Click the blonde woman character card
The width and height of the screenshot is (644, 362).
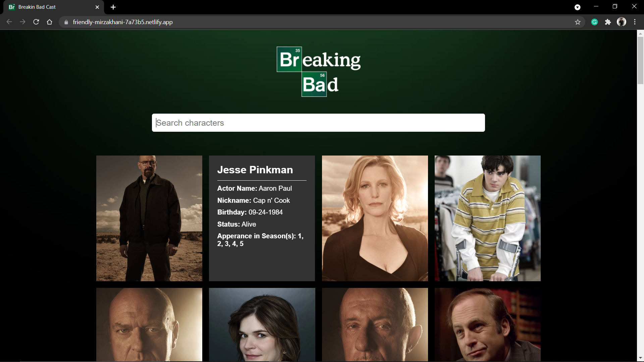click(x=375, y=218)
